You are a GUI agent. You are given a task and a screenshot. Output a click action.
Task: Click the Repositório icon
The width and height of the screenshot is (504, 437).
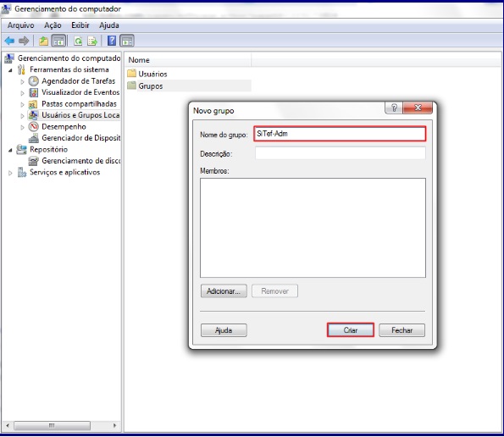click(x=21, y=149)
